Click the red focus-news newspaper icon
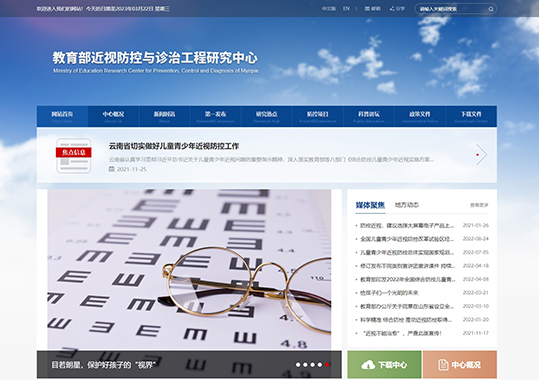The width and height of the screenshot is (539, 380). point(74,155)
